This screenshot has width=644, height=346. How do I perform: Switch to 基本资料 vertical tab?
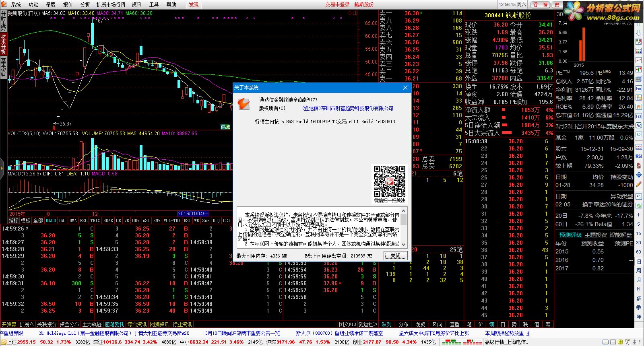point(3,67)
